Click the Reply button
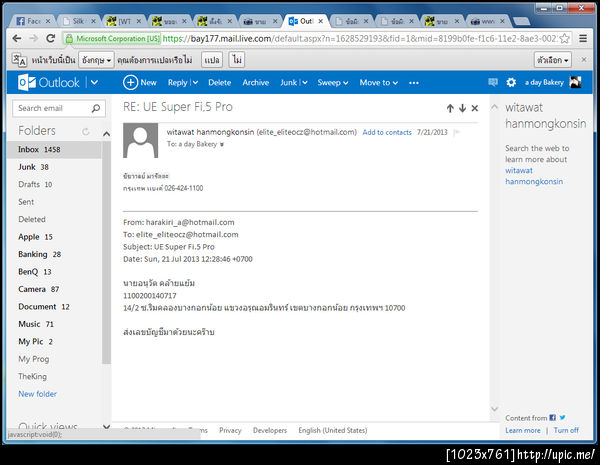600x465 pixels. (x=178, y=82)
